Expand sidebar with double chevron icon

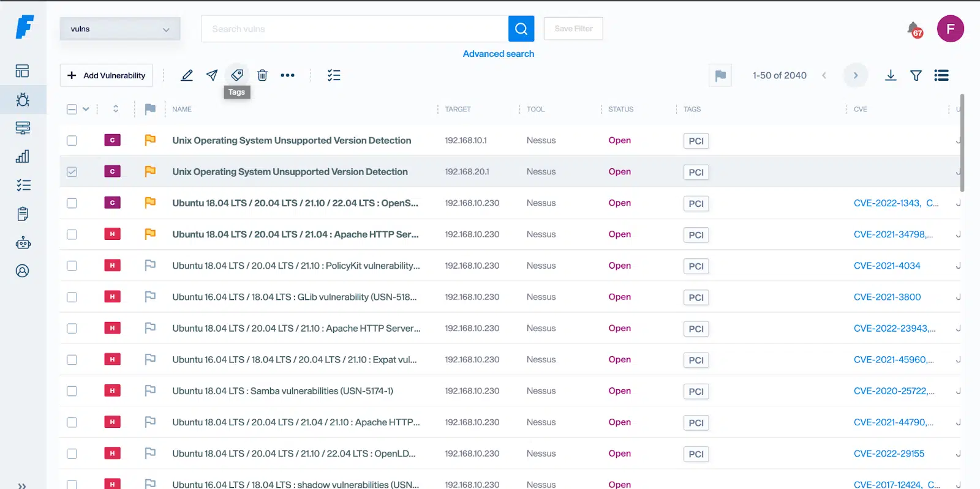(x=22, y=486)
